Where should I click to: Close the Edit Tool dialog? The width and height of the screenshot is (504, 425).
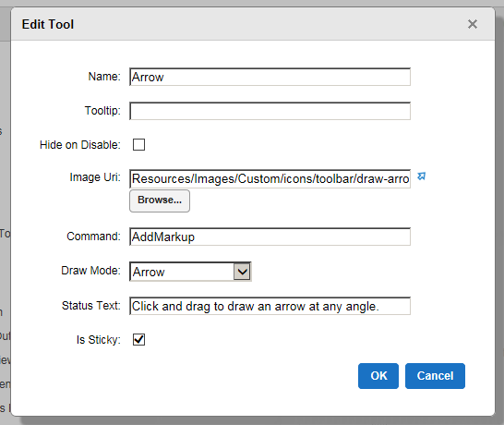(473, 24)
